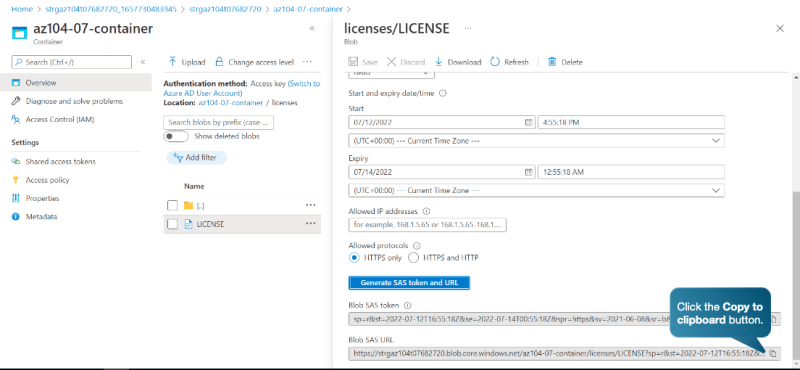The image size is (800, 370).
Task: Click the Start date field 07/12/2022
Action: [x=442, y=122]
